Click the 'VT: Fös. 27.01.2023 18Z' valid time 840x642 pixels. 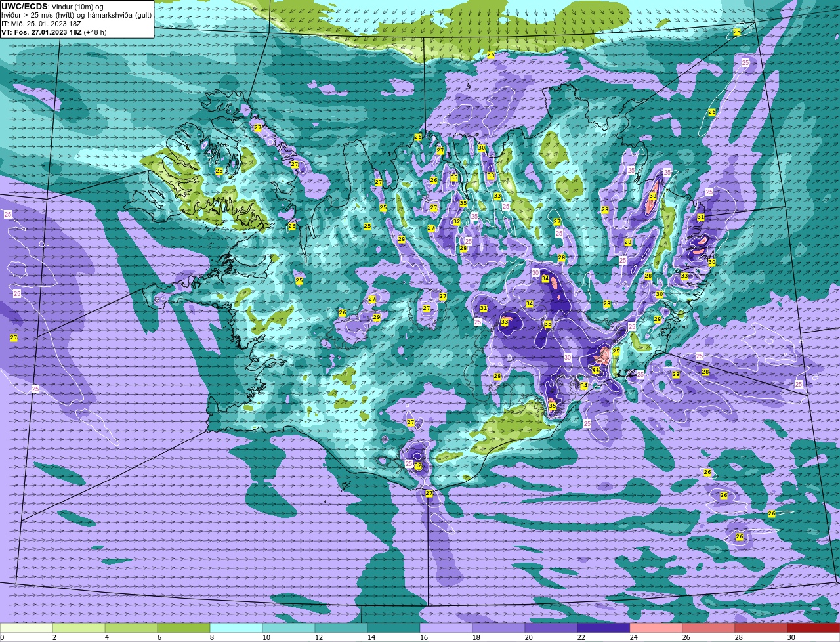point(41,32)
